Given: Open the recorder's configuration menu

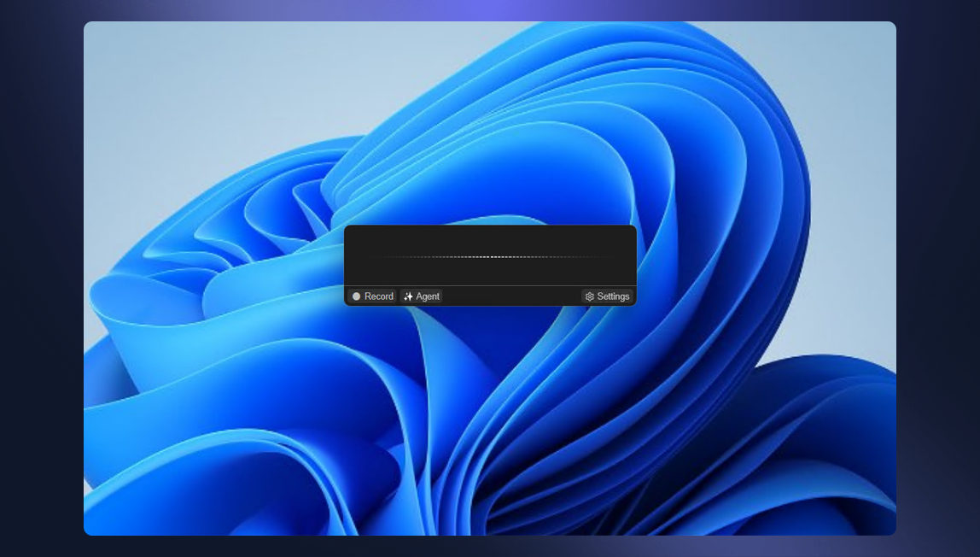Looking at the screenshot, I should (607, 296).
